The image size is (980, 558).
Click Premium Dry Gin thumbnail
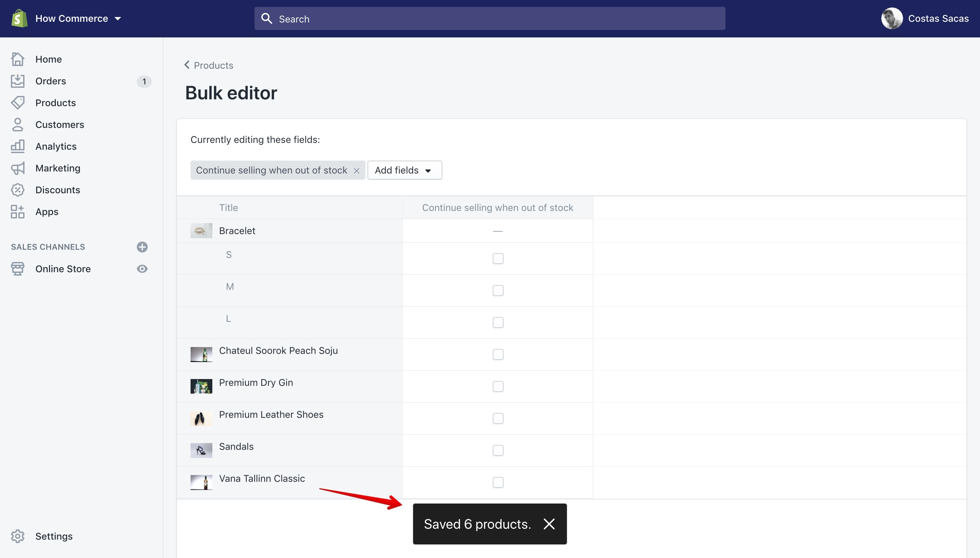tap(201, 386)
